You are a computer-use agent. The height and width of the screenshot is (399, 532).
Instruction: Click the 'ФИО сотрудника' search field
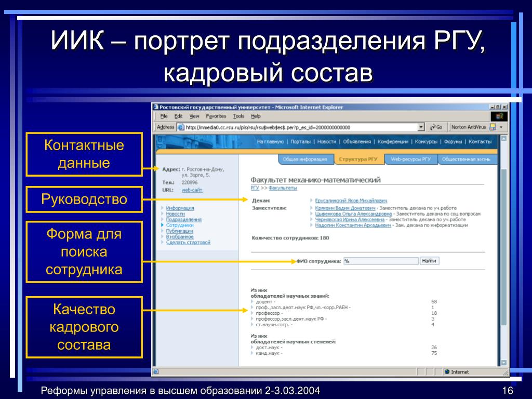381,261
